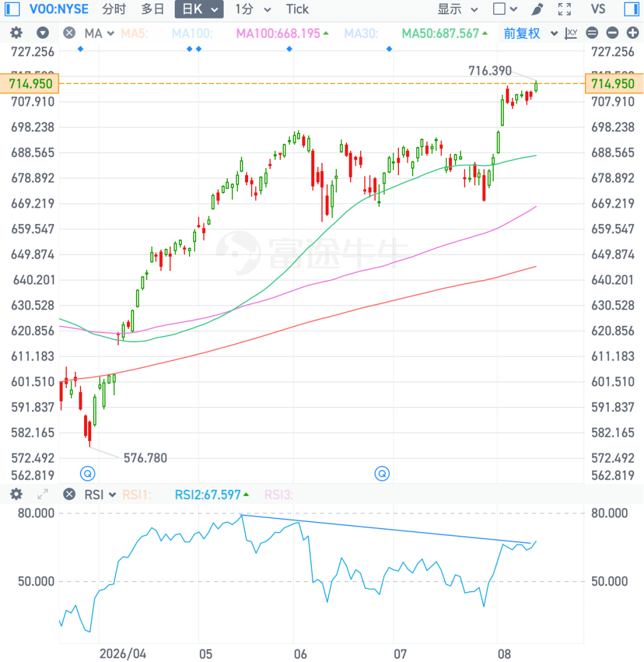Image resolution: width=644 pixels, height=662 pixels.
Task: Switch to Tick tab
Action: (297, 9)
